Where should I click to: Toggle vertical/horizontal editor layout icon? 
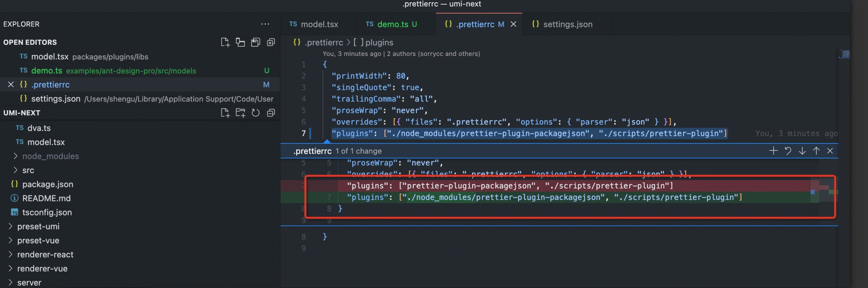pyautogui.click(x=240, y=42)
